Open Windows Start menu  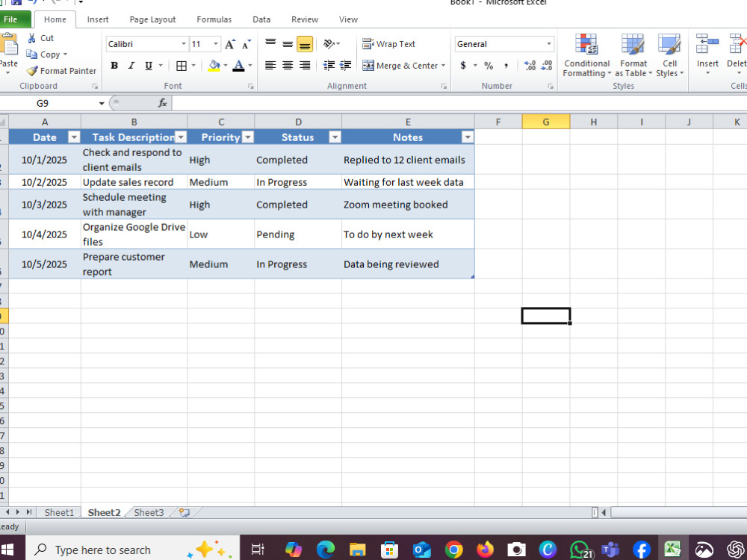[x=7, y=550]
